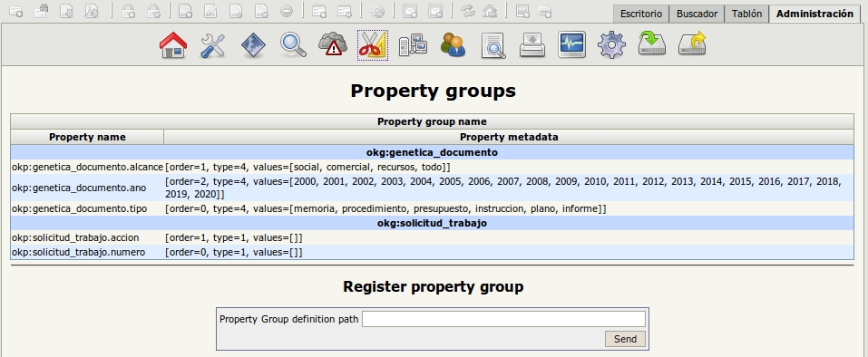Click the find folder binoculars toolbar icon

pos(42,11)
